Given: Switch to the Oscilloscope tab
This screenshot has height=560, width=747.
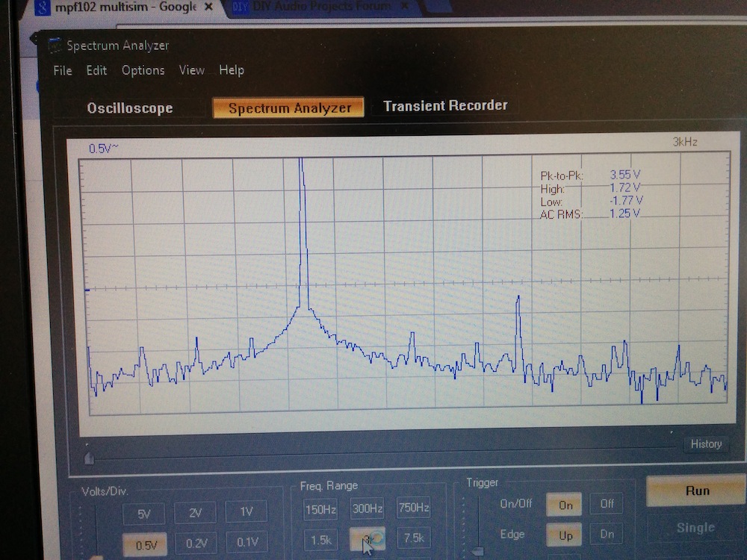Looking at the screenshot, I should coord(129,108).
